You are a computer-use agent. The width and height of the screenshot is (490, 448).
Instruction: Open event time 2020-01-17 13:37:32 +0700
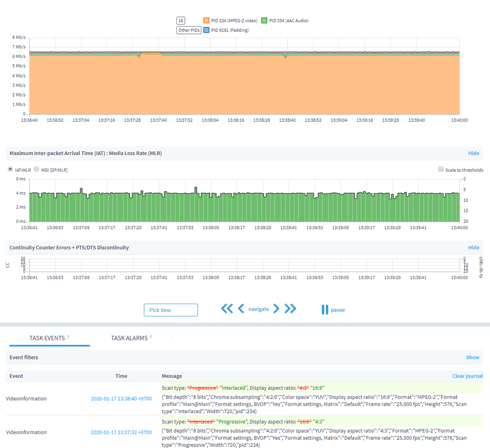(121, 432)
